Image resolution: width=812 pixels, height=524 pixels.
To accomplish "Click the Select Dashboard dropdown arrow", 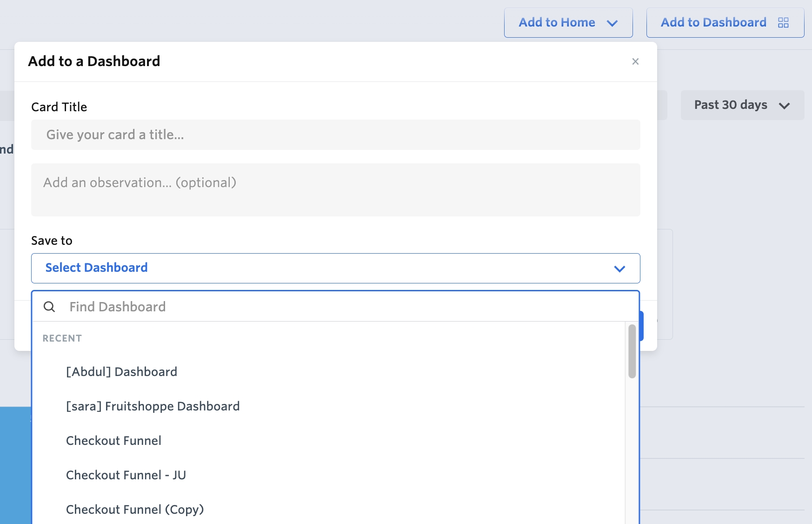I will 619,269.
